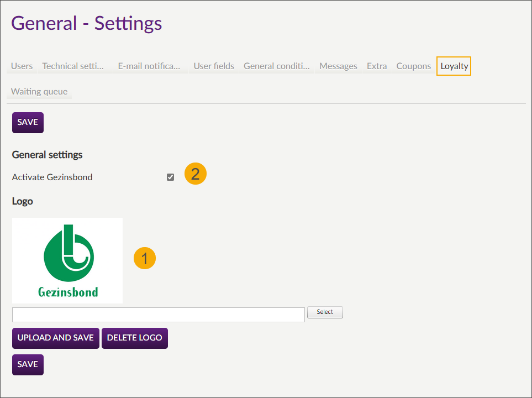Select the User fields tab
The image size is (532, 398).
click(214, 66)
